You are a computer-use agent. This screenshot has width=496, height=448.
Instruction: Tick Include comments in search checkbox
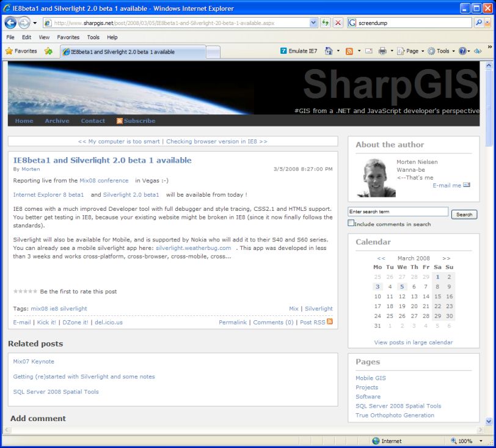coord(351,223)
